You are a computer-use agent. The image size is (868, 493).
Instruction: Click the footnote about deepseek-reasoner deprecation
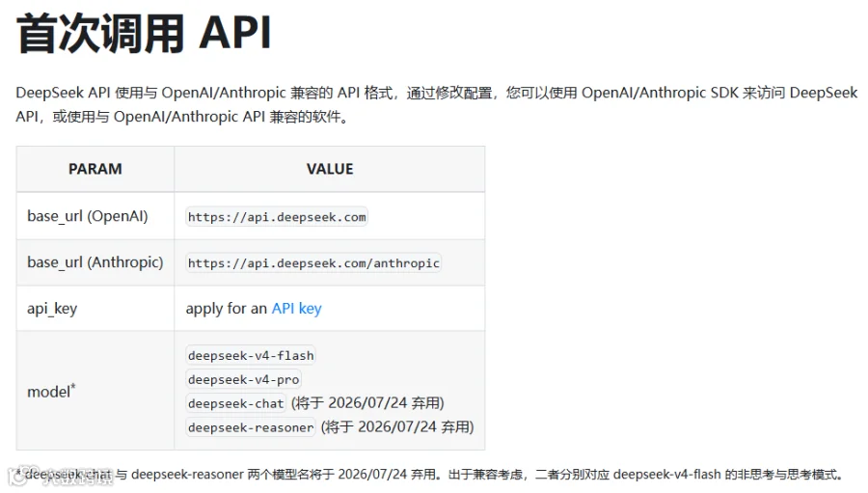[429, 475]
